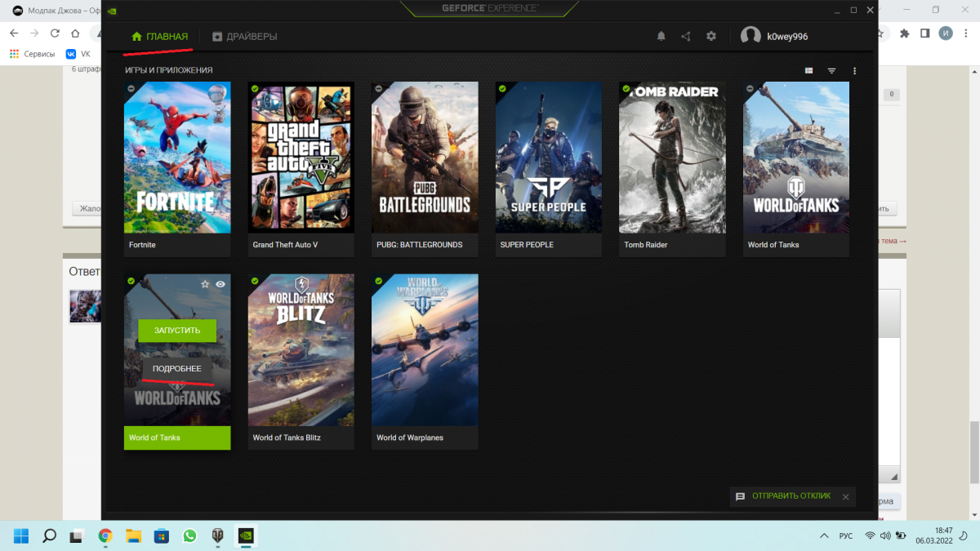Open Task View on the taskbar
The width and height of the screenshot is (980, 551).
click(77, 536)
